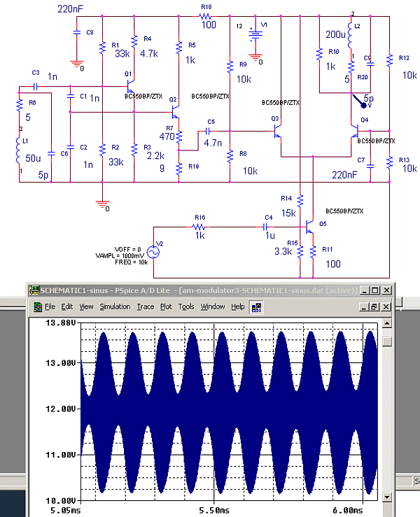Open the Plot menu
The image size is (420, 517).
166,306
